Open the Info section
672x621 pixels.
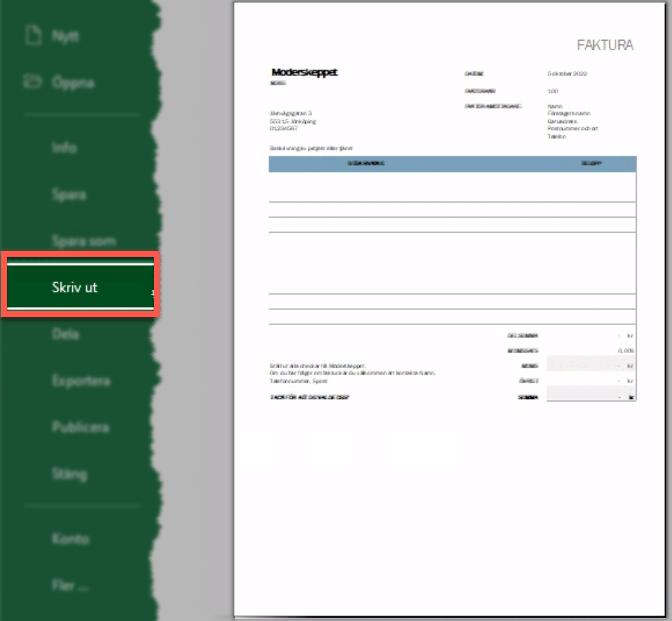click(64, 148)
